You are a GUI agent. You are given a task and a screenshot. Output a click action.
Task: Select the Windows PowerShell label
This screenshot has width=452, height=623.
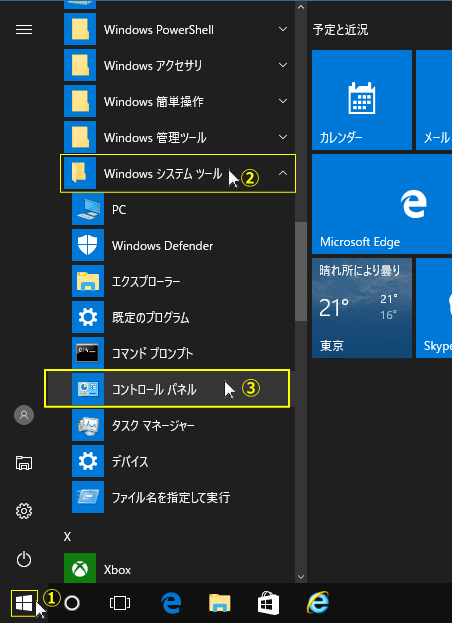[x=159, y=30]
